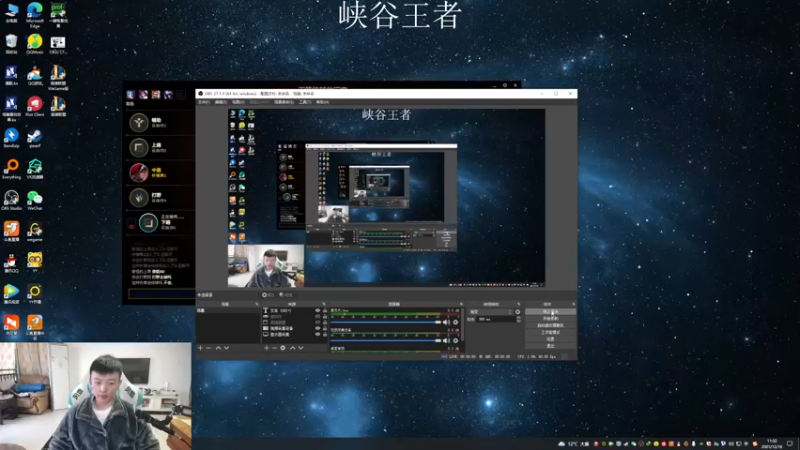The image size is (800, 450).
Task: Select 上路 top lane icon in League client
Action: point(138,147)
